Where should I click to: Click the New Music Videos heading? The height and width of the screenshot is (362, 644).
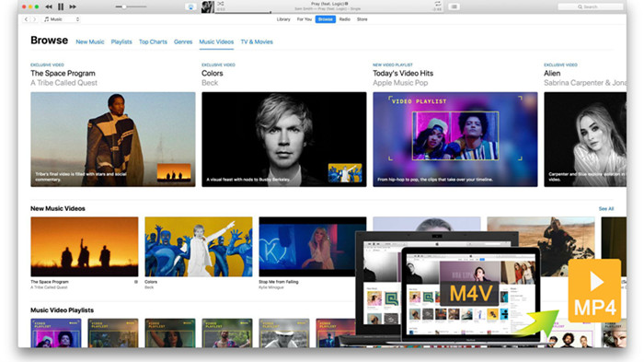pos(58,208)
